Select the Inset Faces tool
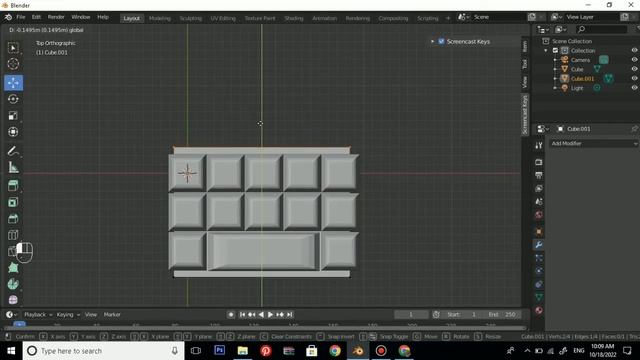The width and height of the screenshot is (640, 360). (13, 202)
